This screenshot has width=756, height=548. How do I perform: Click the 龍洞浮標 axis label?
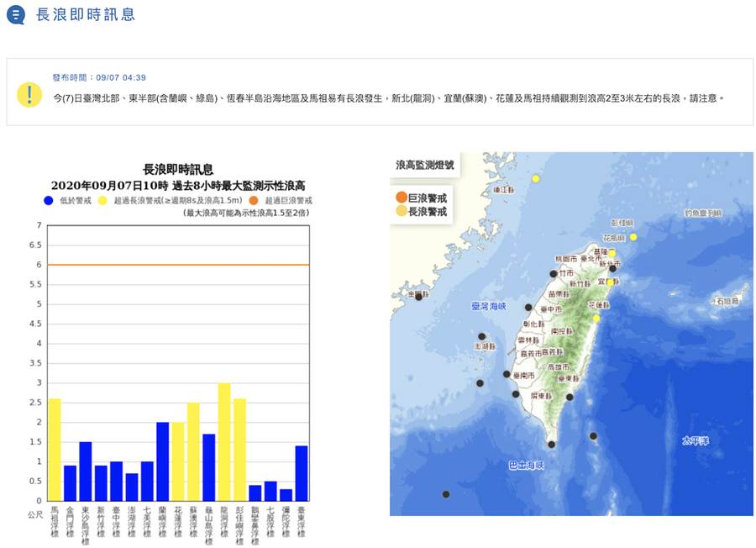pyautogui.click(x=224, y=522)
